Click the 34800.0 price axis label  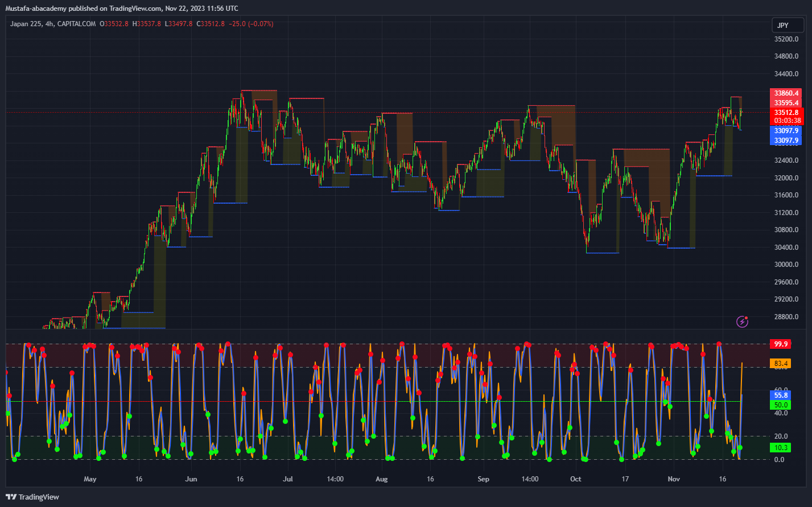pyautogui.click(x=786, y=56)
